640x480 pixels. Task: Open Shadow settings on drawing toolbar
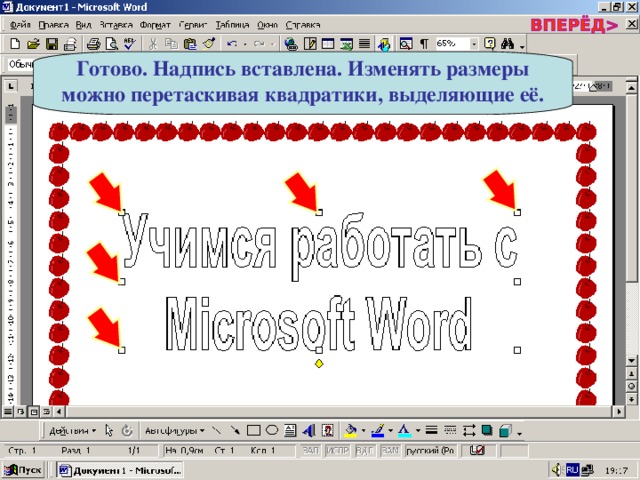[487, 430]
